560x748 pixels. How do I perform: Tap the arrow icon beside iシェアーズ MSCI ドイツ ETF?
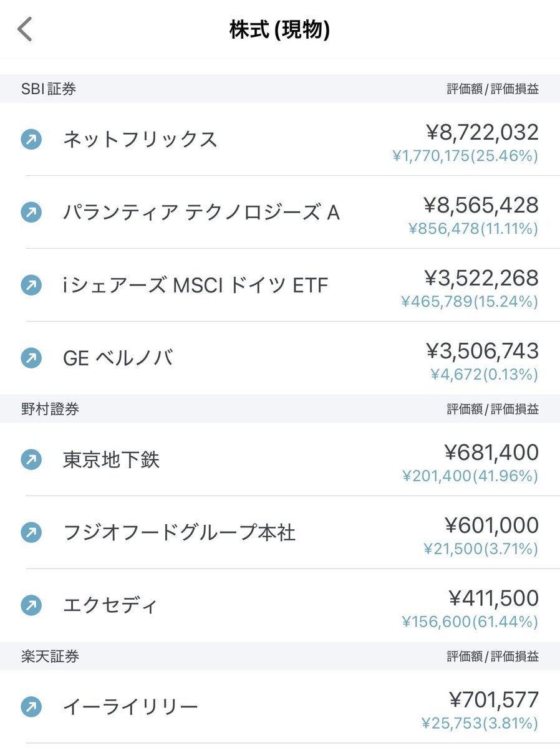tap(31, 285)
